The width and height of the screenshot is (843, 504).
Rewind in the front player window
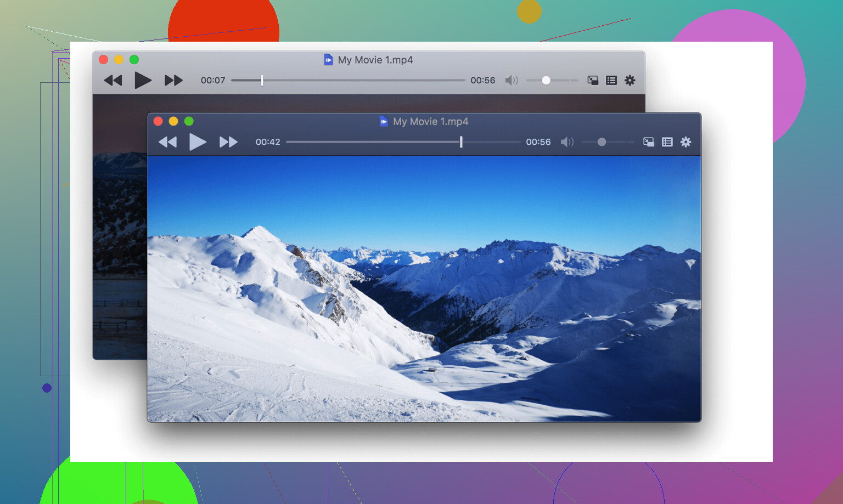tap(168, 142)
